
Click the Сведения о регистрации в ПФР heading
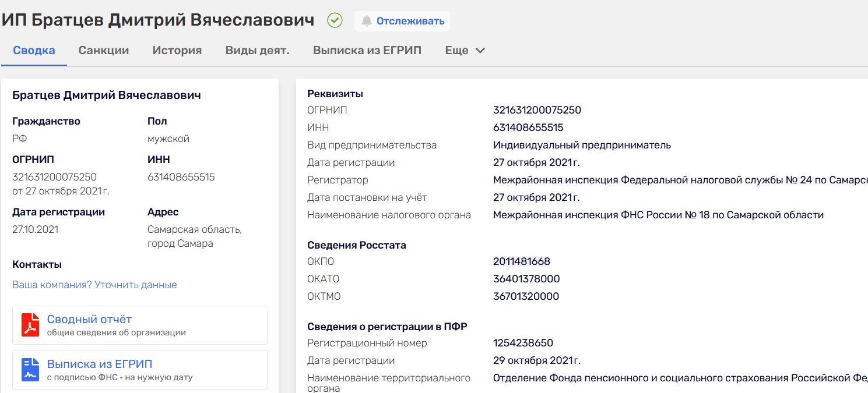[387, 327]
